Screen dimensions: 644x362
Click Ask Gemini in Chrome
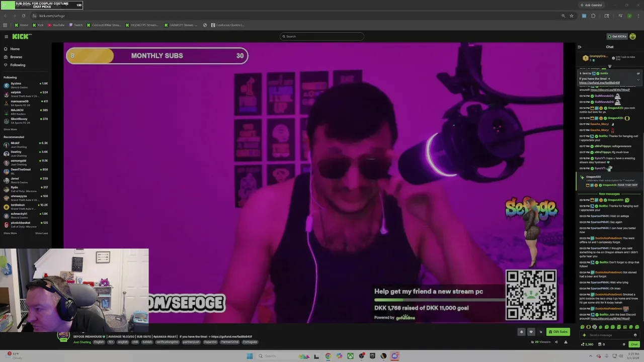click(x=591, y=5)
